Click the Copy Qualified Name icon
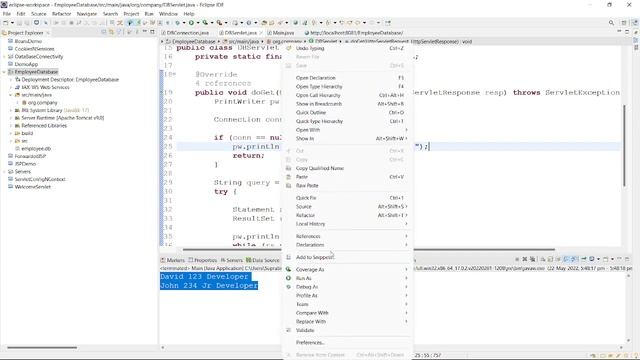The height and width of the screenshot is (360, 640). tap(289, 168)
